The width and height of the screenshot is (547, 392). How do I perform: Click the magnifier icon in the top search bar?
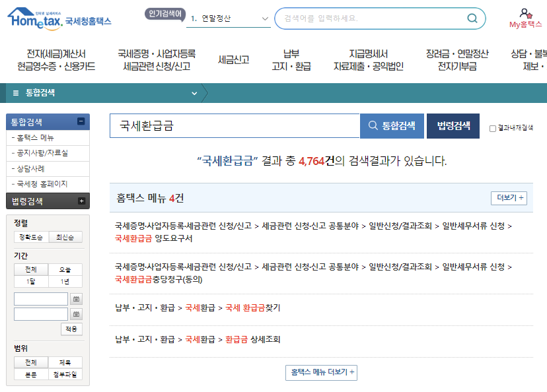click(472, 18)
